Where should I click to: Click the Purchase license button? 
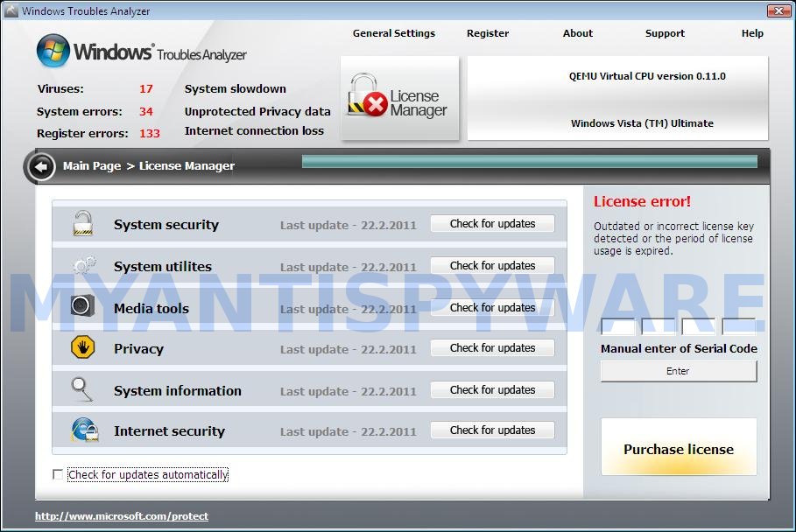tap(679, 447)
